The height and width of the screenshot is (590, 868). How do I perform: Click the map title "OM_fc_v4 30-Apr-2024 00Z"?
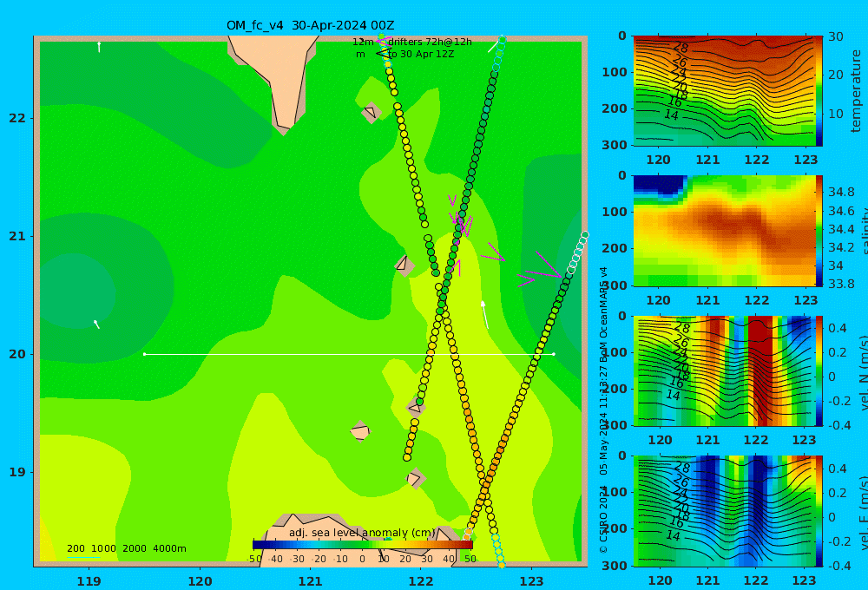[x=311, y=25]
